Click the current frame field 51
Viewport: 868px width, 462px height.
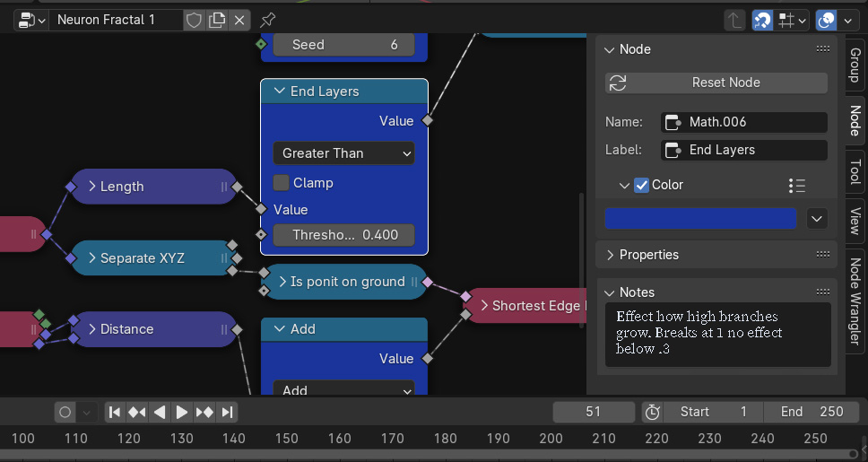pyautogui.click(x=594, y=412)
